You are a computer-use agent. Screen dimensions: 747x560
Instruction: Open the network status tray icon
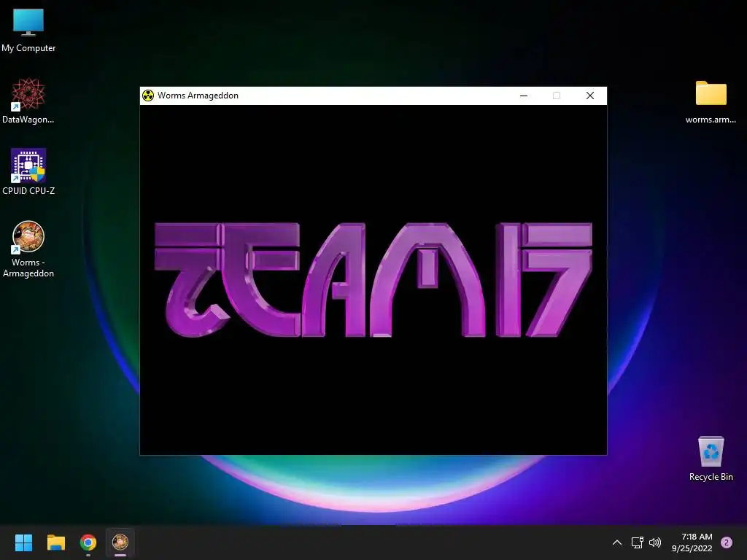pos(637,542)
